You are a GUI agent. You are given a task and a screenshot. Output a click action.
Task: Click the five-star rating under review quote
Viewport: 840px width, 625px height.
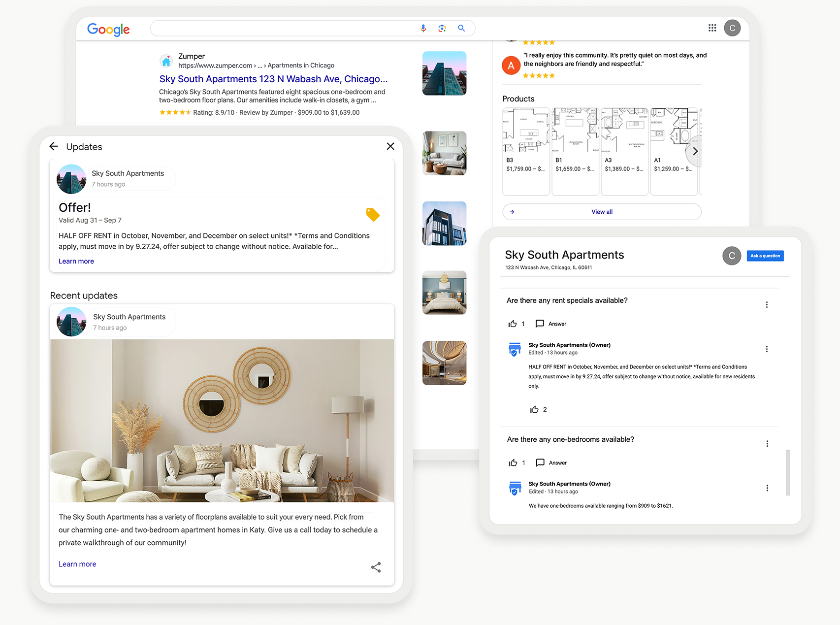tap(539, 75)
